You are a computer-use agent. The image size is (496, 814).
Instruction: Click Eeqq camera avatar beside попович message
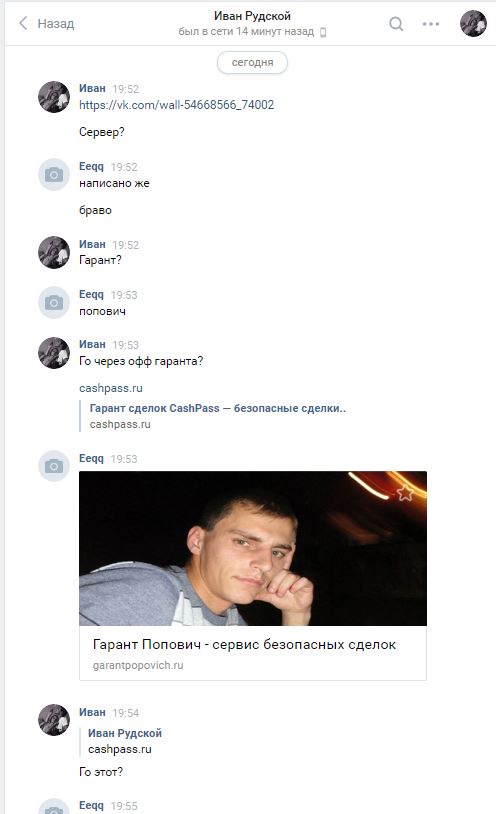click(x=54, y=303)
